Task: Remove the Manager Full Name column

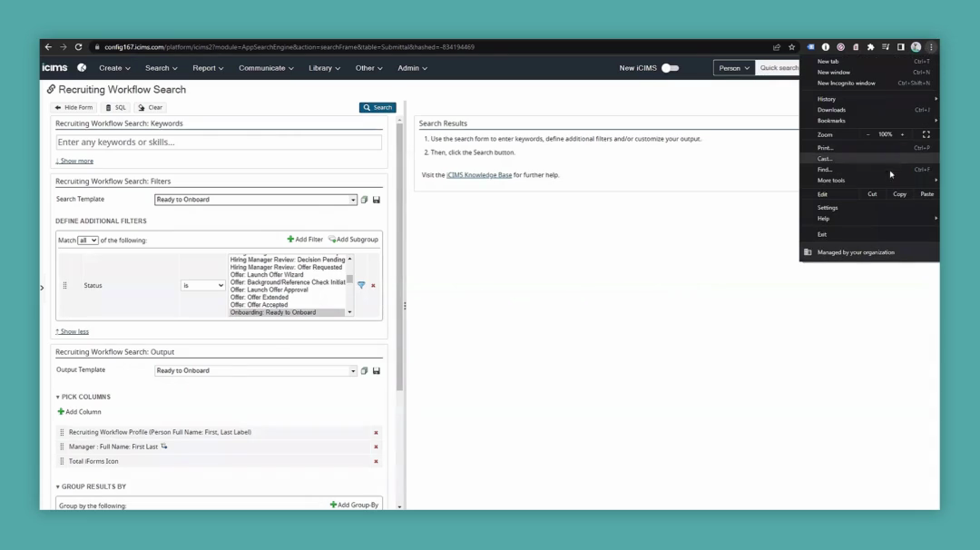Action: pos(376,447)
